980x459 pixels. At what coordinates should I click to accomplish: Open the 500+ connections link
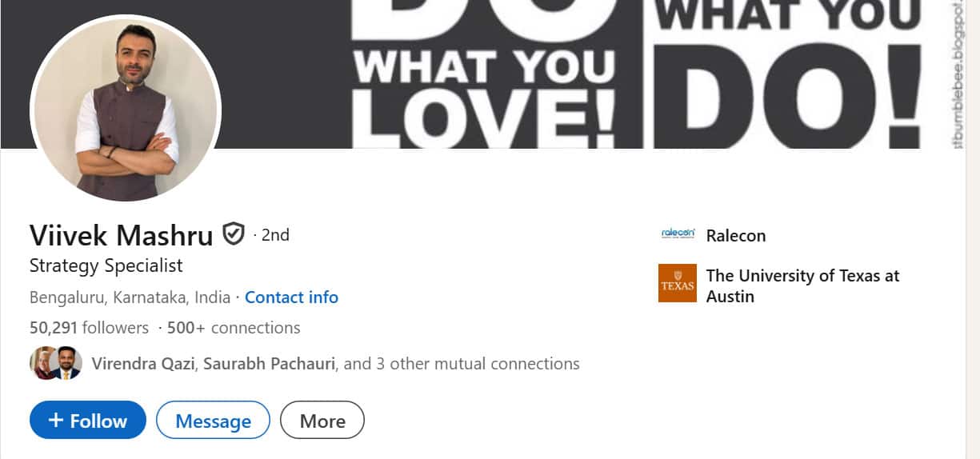pyautogui.click(x=231, y=328)
